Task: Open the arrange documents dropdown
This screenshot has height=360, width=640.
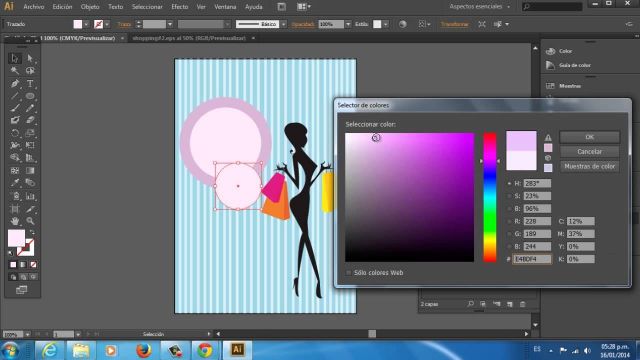Action: [x=304, y=7]
